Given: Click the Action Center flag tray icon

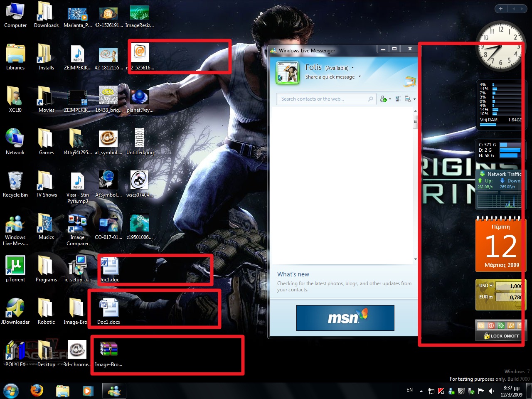Looking at the screenshot, I should [481, 391].
